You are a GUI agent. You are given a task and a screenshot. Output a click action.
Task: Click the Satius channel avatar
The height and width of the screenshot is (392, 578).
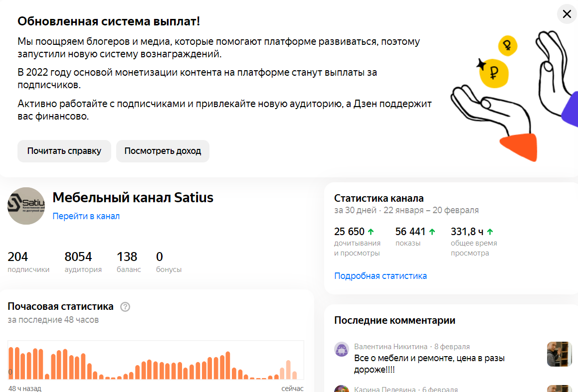click(26, 206)
